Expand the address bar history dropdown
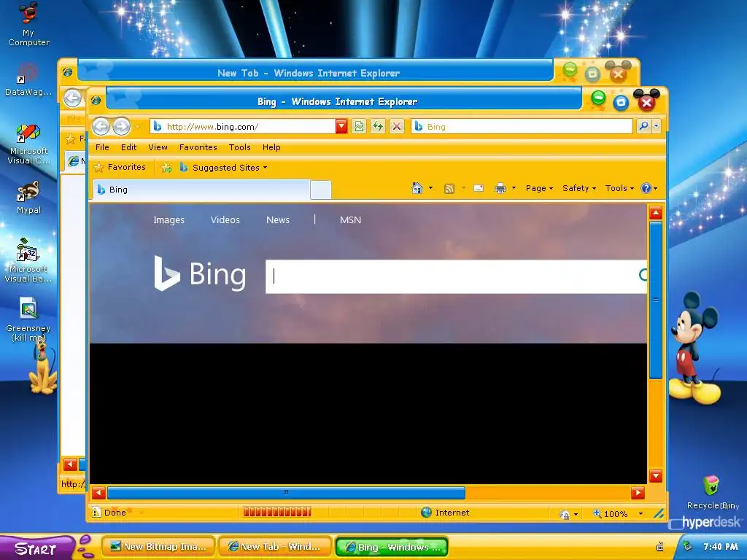Viewport: 747px width, 560px height. tap(341, 126)
